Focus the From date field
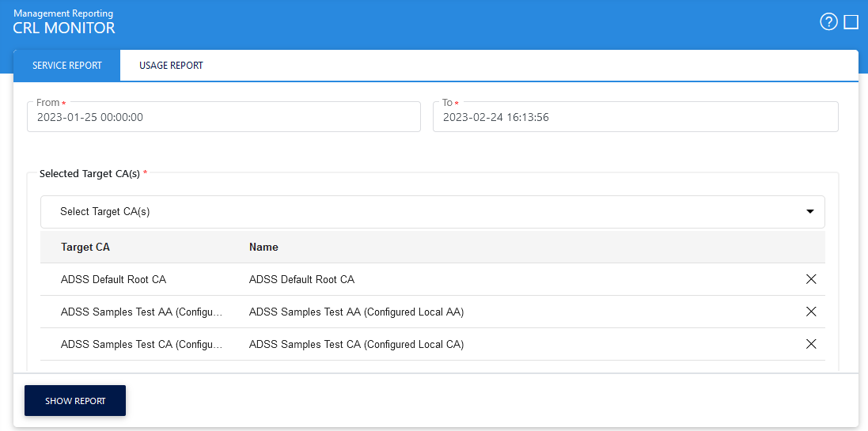The width and height of the screenshot is (868, 431). tap(224, 117)
